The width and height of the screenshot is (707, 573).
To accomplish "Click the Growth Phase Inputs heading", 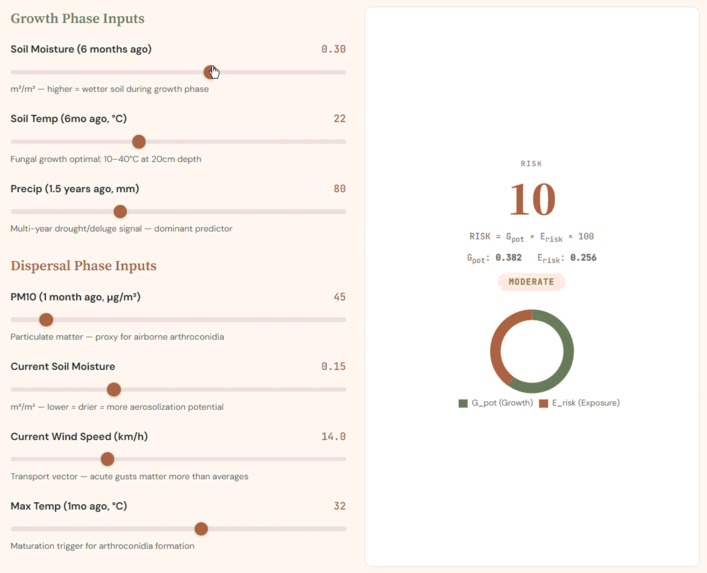I will pyautogui.click(x=78, y=18).
